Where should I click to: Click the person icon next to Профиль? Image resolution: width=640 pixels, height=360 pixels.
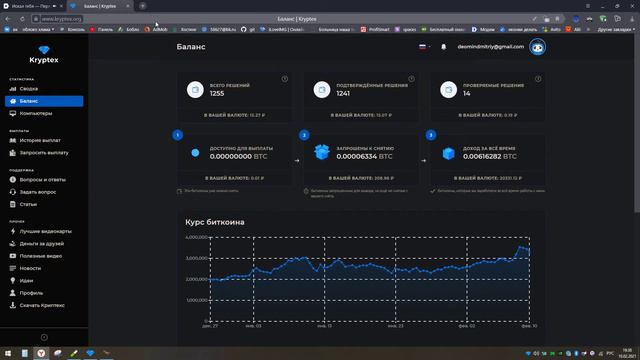13,293
